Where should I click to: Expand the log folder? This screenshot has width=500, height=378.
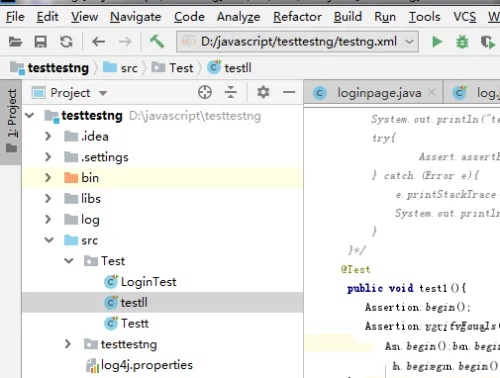tap(48, 219)
